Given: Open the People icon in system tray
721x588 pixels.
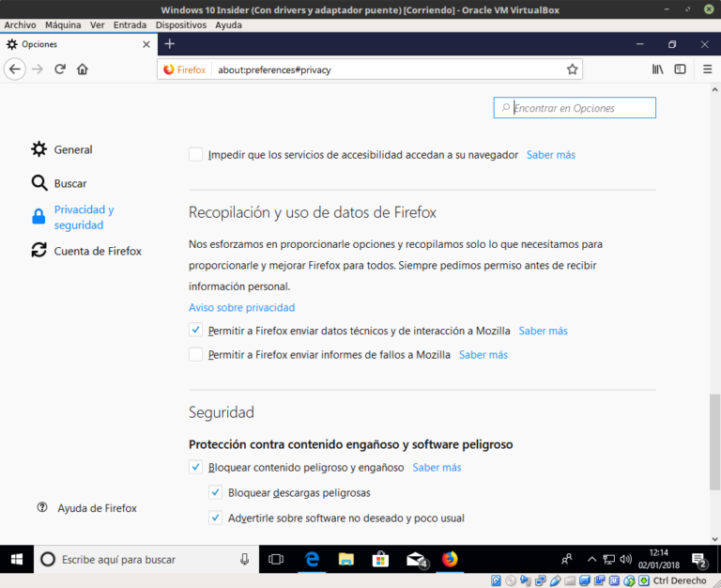Looking at the screenshot, I should [566, 560].
